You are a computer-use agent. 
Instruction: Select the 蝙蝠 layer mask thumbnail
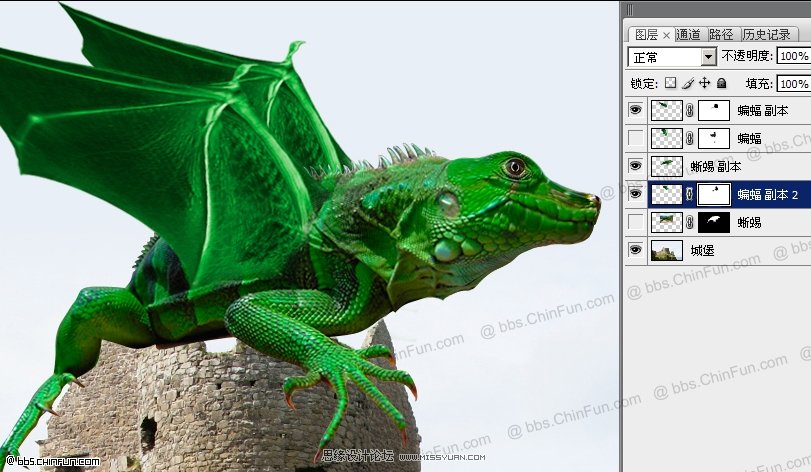tap(714, 138)
